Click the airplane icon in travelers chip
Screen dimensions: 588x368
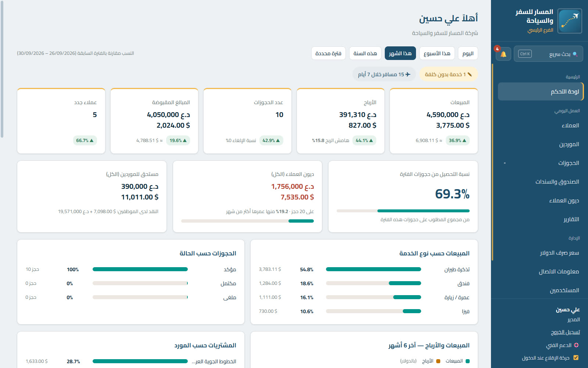click(x=408, y=74)
